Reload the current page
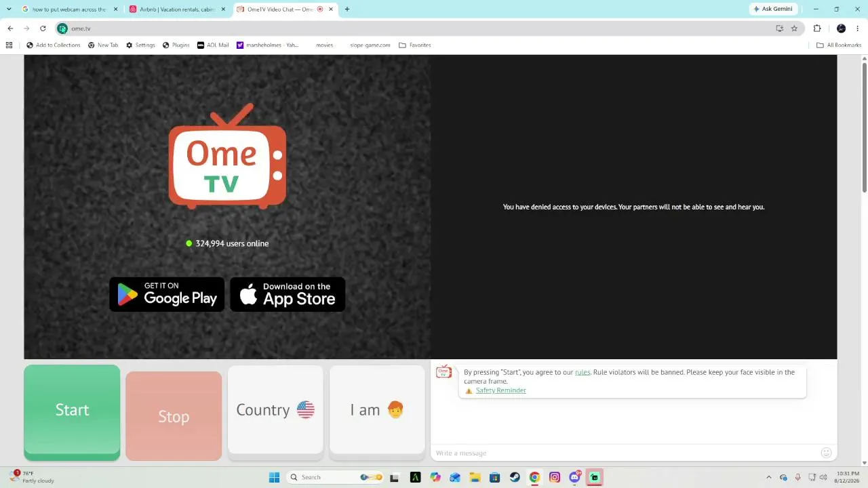868x488 pixels. pos(43,28)
